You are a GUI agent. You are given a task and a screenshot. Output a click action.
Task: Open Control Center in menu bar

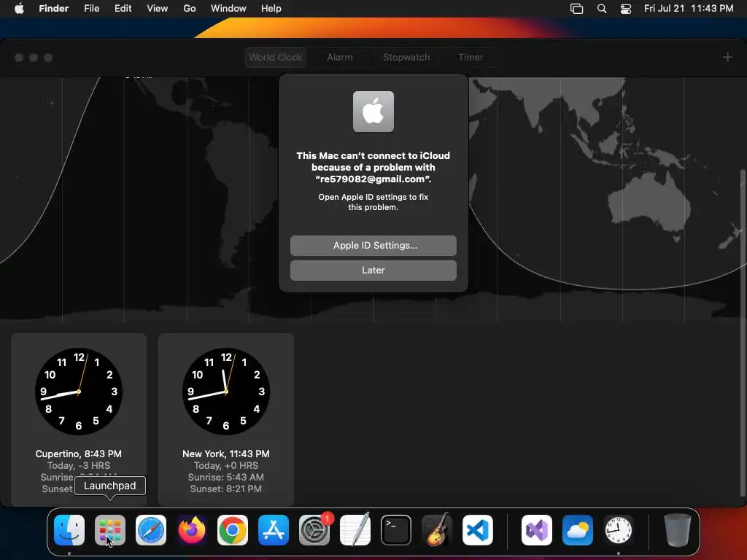coord(626,9)
